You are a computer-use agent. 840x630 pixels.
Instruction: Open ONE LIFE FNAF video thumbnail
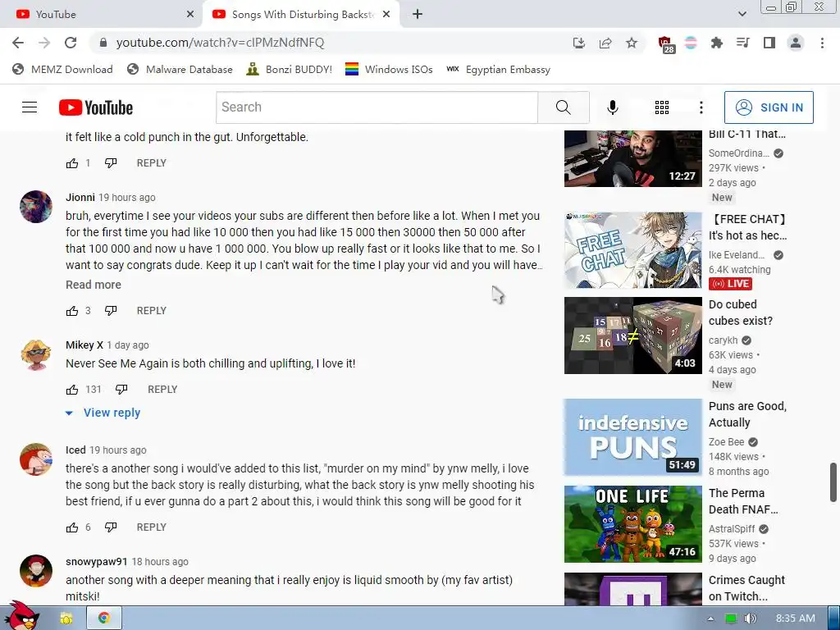click(x=632, y=524)
